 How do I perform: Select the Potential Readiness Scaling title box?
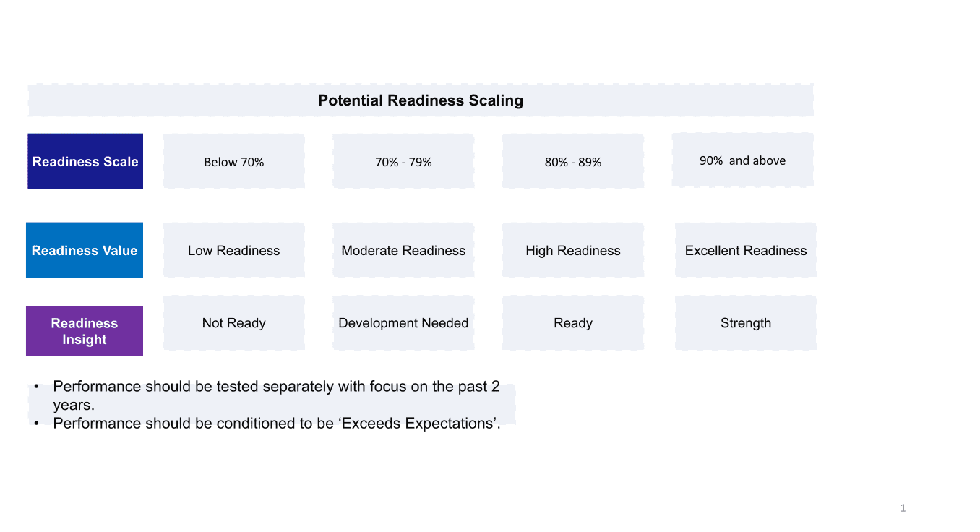[421, 100]
